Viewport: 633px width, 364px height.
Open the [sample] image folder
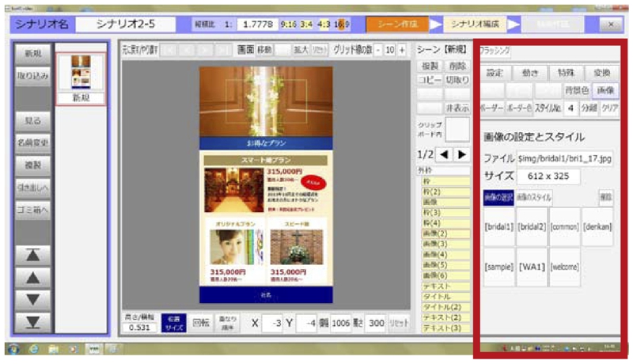click(x=499, y=267)
